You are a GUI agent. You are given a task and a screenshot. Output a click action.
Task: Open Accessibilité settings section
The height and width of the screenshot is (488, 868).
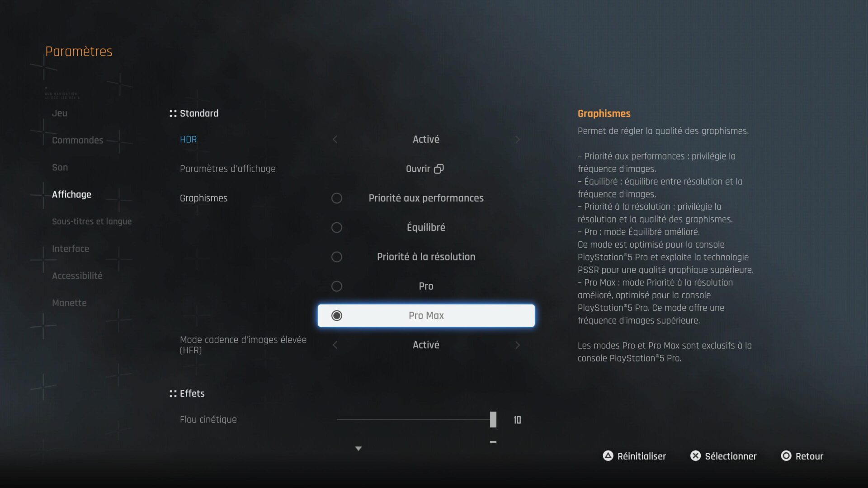(77, 275)
